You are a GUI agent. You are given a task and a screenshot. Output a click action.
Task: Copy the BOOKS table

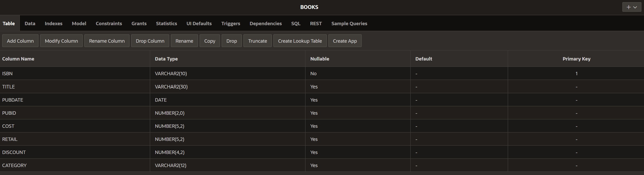coord(210,41)
